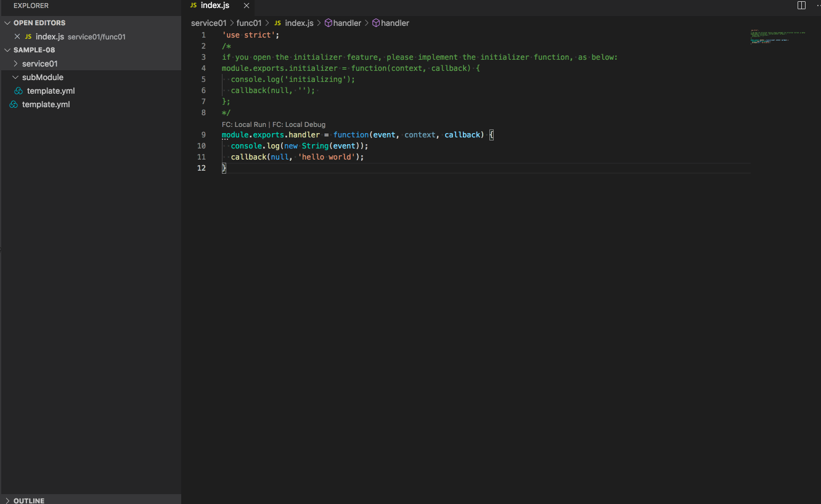Screen dimensions: 821x504
Task: Click the icon of the top-level template.yml
Action: coord(14,104)
